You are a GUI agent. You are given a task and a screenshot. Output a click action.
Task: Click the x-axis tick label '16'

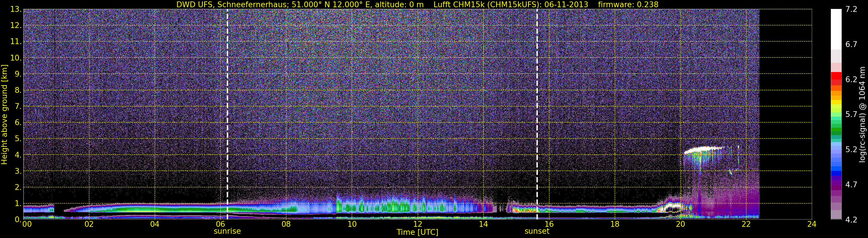[x=549, y=224]
